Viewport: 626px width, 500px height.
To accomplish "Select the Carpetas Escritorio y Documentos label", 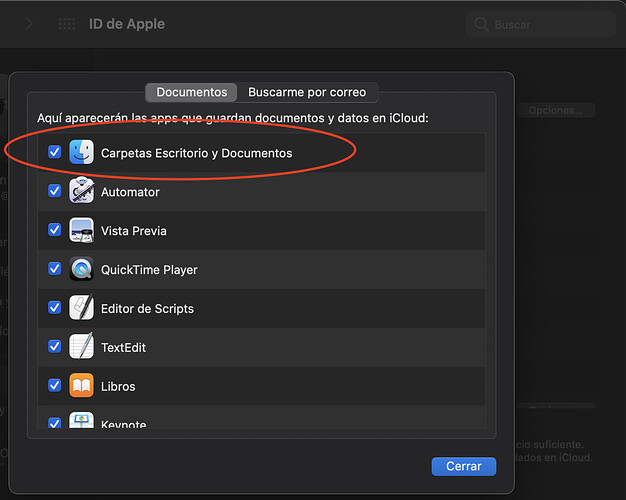I will coord(196,153).
